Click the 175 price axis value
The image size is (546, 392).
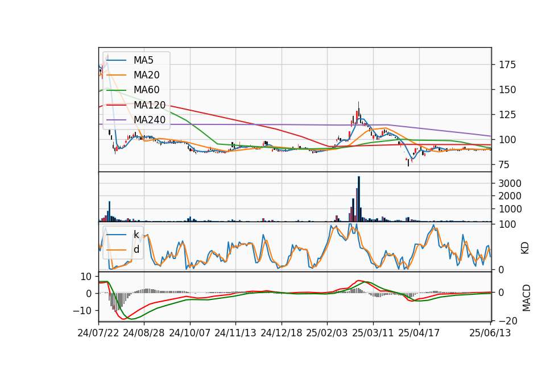[507, 65]
